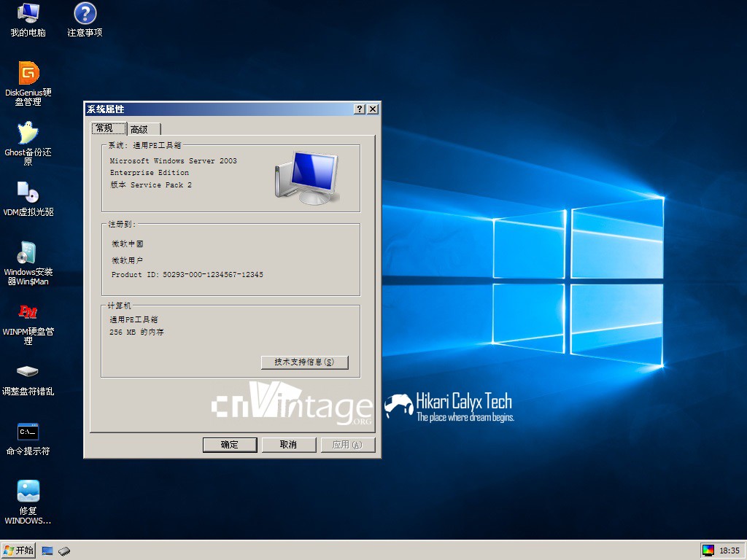Launch Windows安装器Win$Man icon
747x560 pixels.
[28, 262]
